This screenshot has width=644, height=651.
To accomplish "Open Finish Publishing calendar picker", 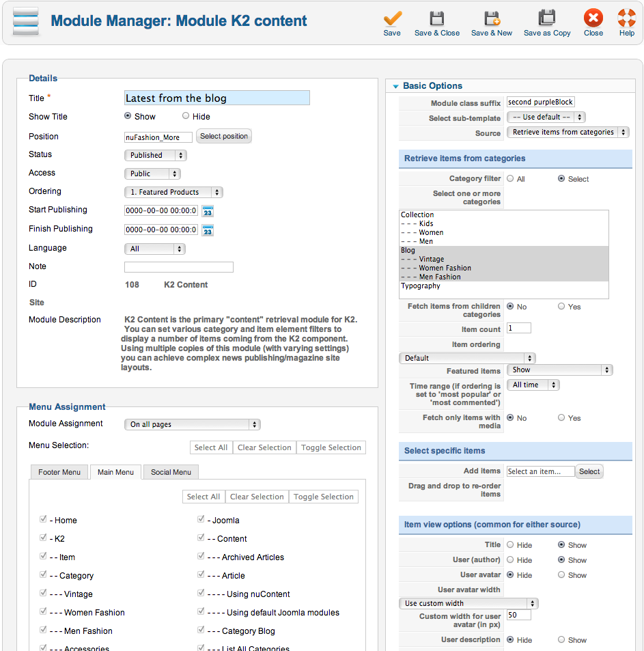I will [208, 230].
